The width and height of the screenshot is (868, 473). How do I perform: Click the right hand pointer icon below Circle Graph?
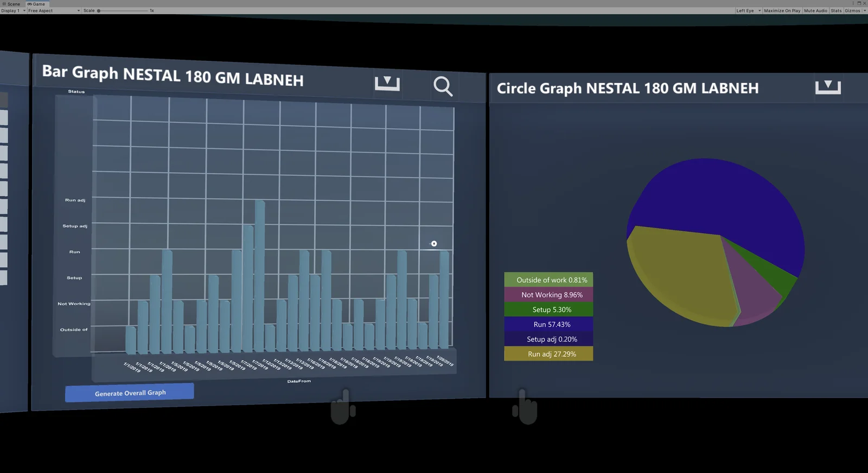click(x=525, y=406)
